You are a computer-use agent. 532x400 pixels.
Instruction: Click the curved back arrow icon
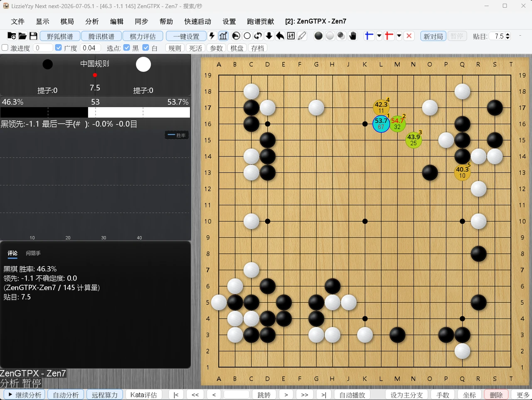[x=280, y=36]
